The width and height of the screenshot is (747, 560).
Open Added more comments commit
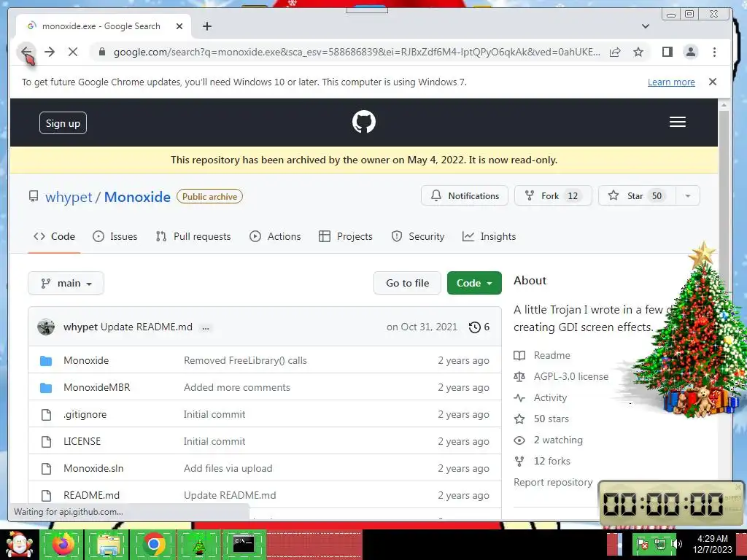[x=237, y=387]
